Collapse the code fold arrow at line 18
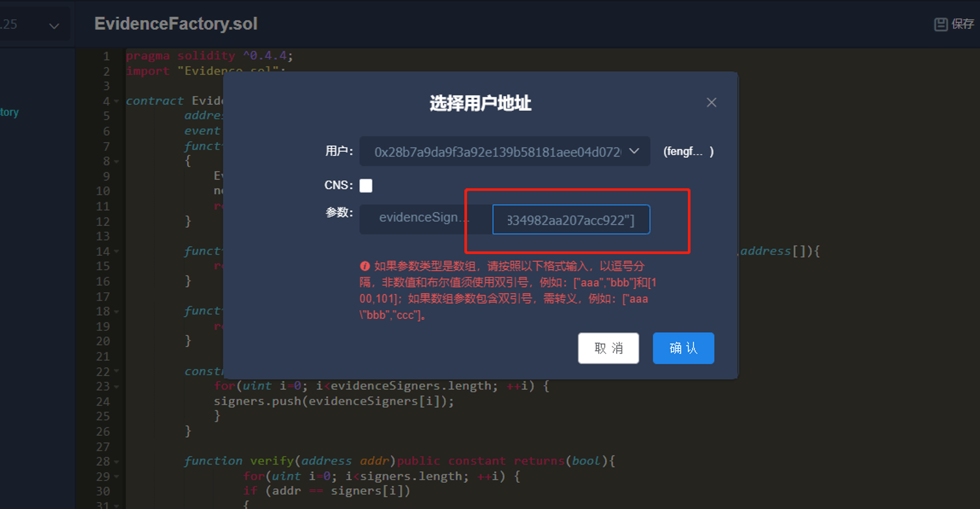This screenshot has height=509, width=980. click(116, 311)
